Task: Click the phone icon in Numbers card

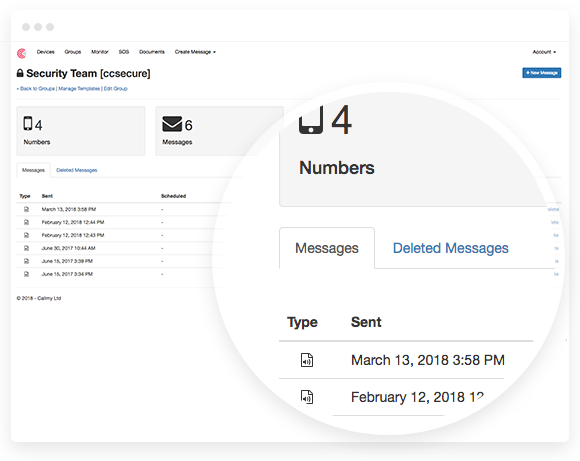Action: 28,124
